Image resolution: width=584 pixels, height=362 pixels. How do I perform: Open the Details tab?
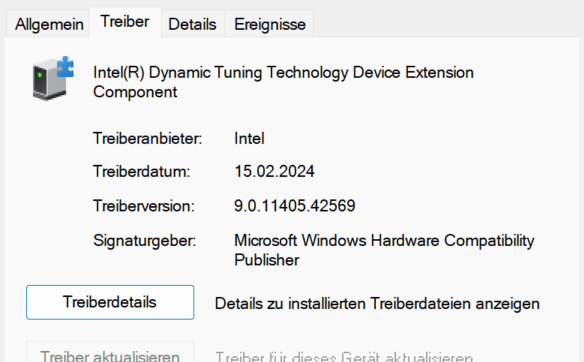[x=192, y=24]
